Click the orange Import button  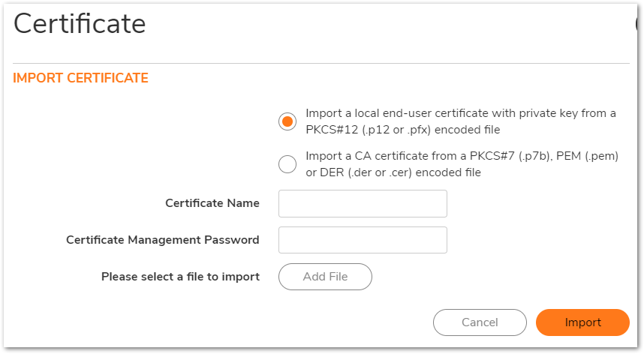click(x=582, y=322)
